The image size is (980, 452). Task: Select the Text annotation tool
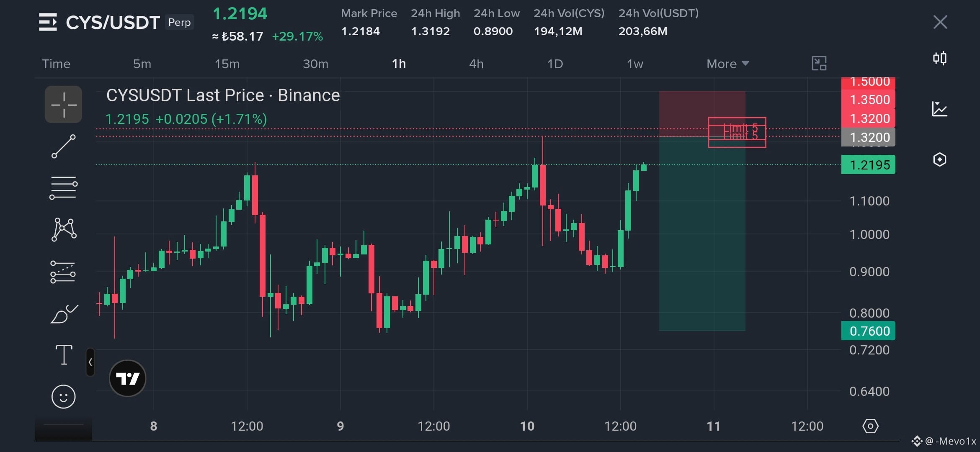[64, 355]
